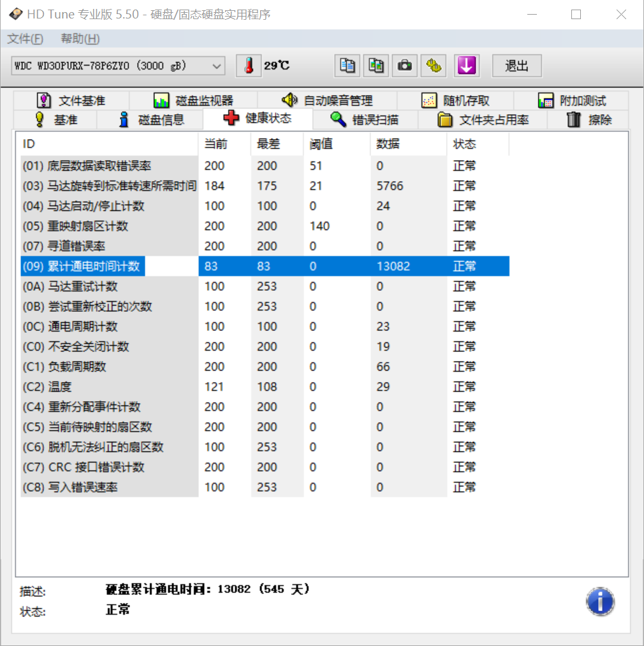Click the thermometer temperature icon

pyautogui.click(x=249, y=66)
